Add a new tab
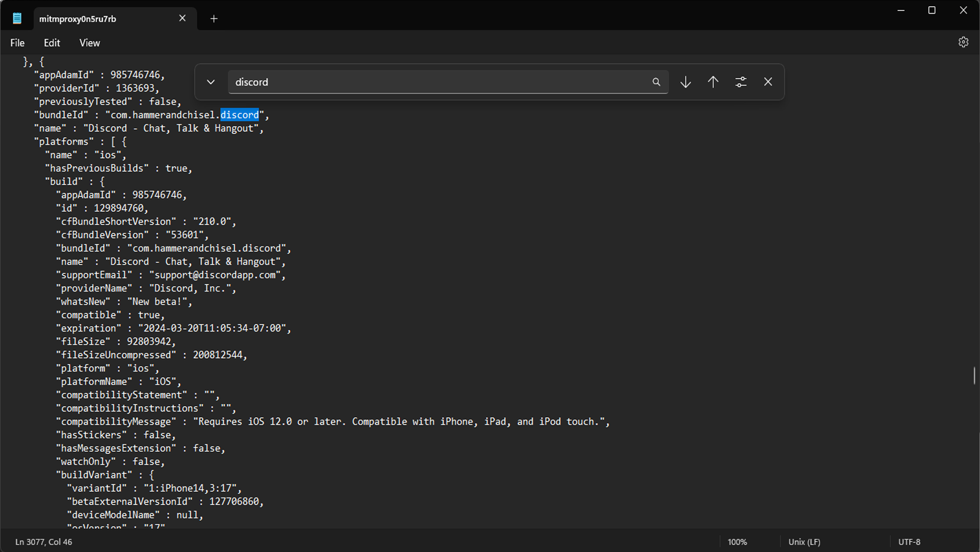 214,19
